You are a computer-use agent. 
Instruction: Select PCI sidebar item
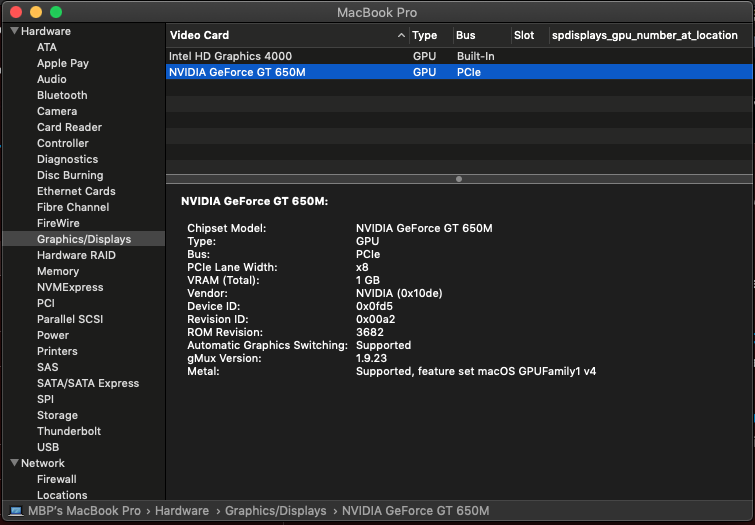(46, 303)
